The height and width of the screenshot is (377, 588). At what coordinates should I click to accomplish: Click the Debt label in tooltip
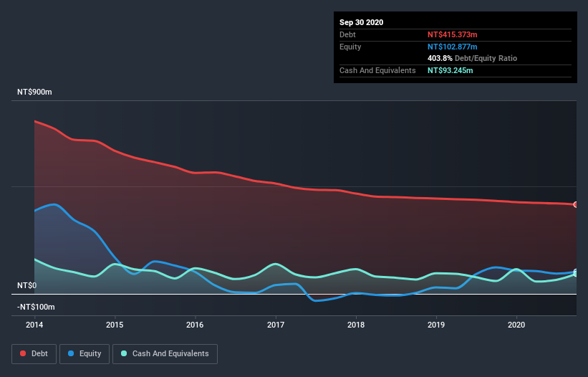point(347,34)
